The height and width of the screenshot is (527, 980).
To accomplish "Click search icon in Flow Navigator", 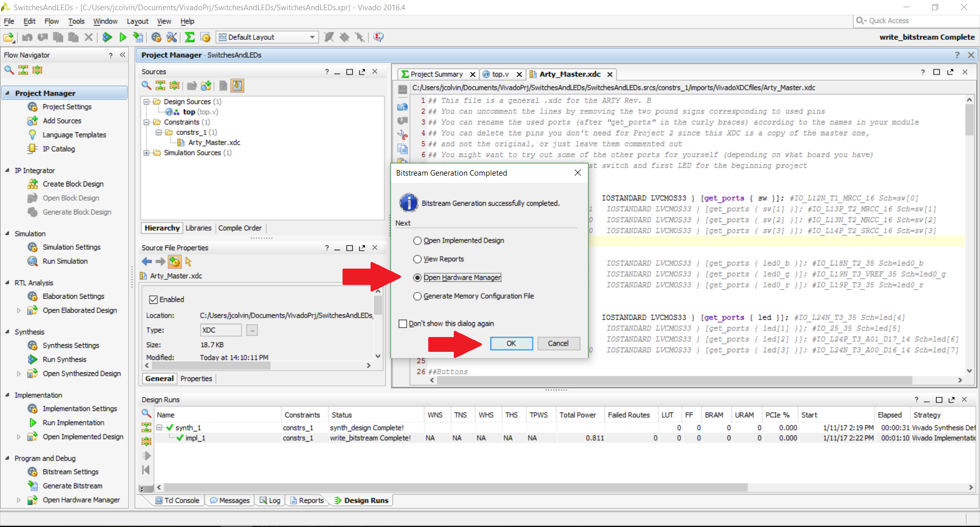I will (9, 70).
